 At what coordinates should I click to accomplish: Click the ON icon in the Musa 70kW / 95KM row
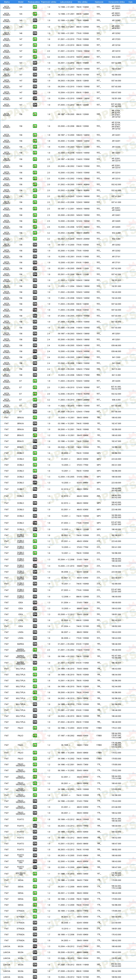(x=35, y=958)
